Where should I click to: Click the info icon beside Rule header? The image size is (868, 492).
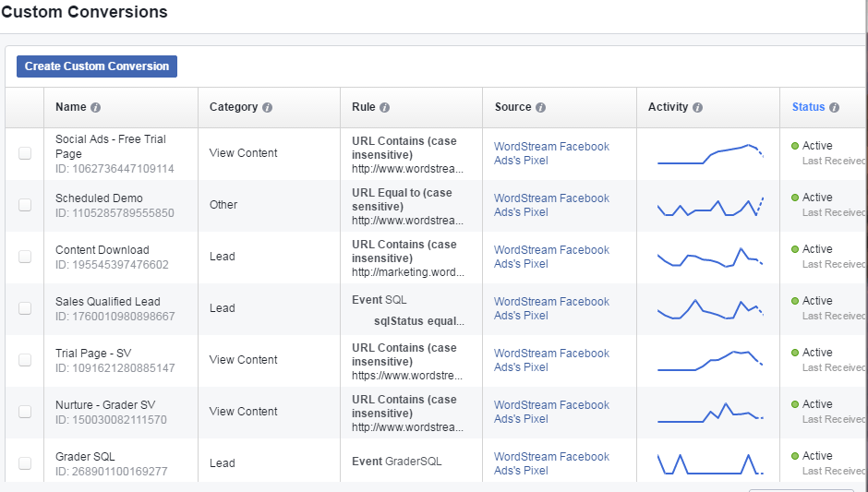click(x=384, y=107)
